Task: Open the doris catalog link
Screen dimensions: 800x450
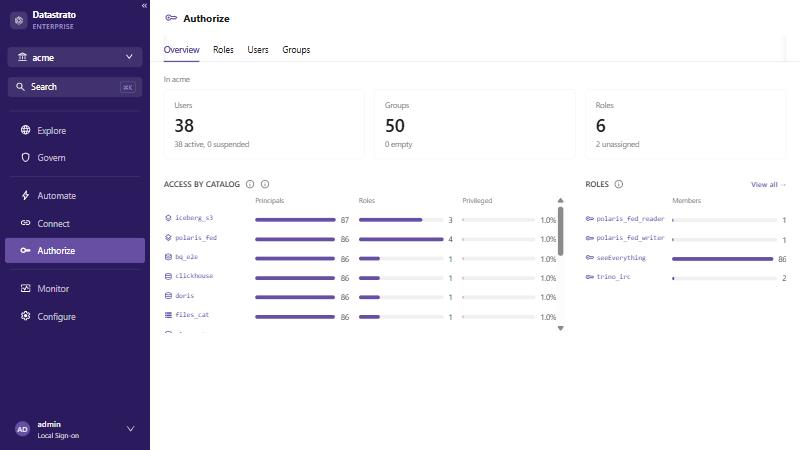Action: click(x=185, y=295)
